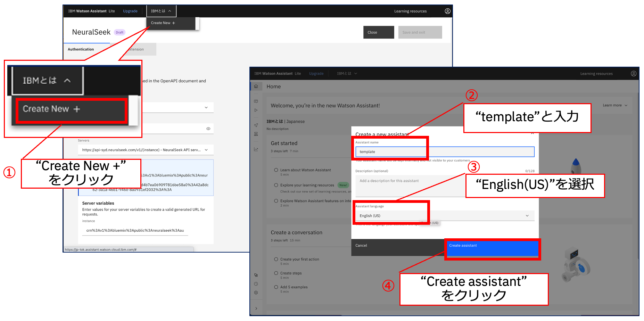
Task: Click the Close button beside Save and exit
Action: tap(379, 32)
